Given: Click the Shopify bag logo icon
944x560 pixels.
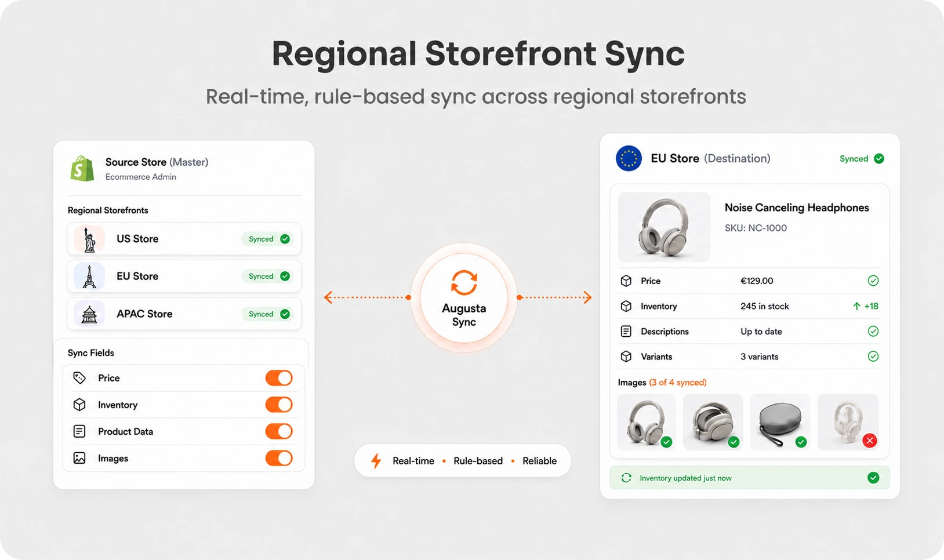Looking at the screenshot, I should [x=82, y=169].
